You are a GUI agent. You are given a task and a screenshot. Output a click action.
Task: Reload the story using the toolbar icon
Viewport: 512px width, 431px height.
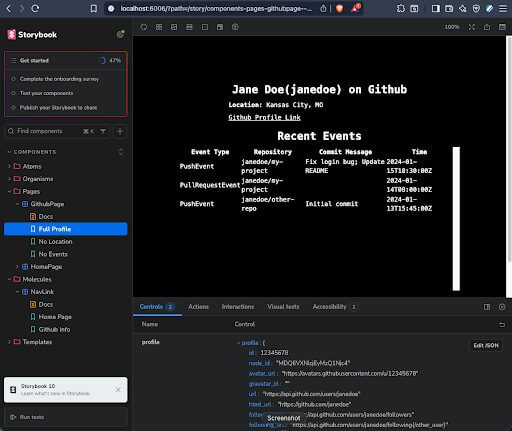[x=144, y=27]
